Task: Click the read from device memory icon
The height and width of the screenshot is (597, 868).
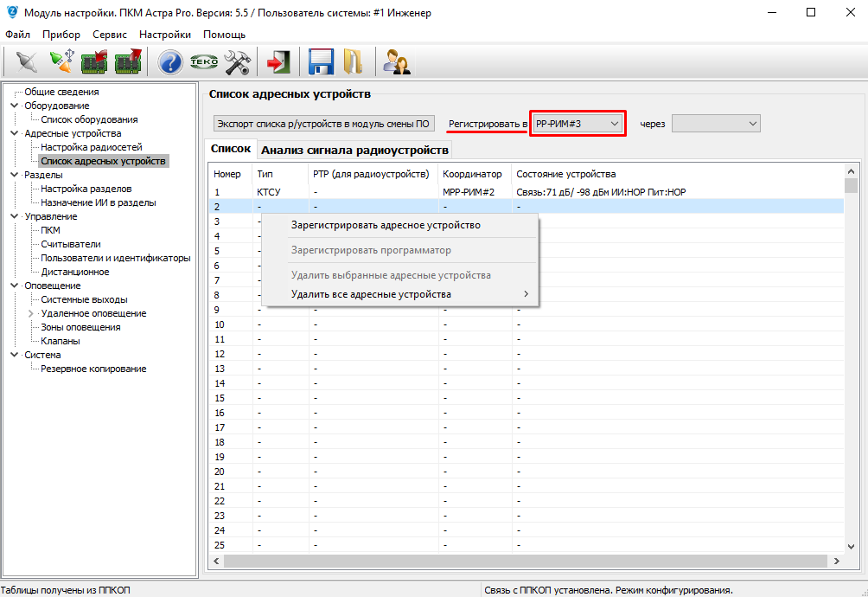Action: click(x=94, y=62)
